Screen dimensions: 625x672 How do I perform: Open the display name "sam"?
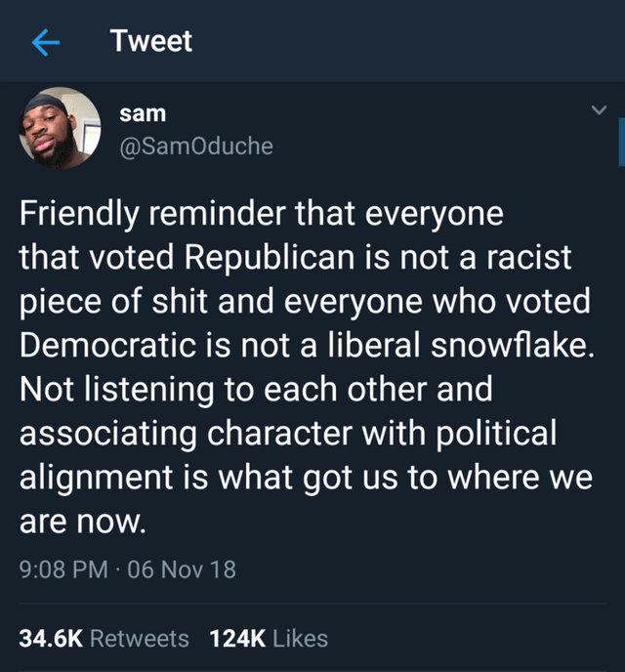(x=143, y=113)
